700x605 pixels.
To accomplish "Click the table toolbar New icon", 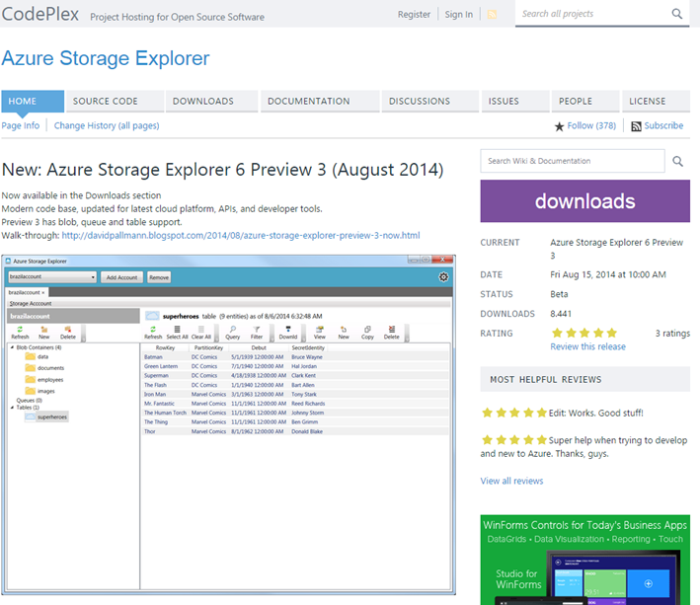I will [x=344, y=330].
